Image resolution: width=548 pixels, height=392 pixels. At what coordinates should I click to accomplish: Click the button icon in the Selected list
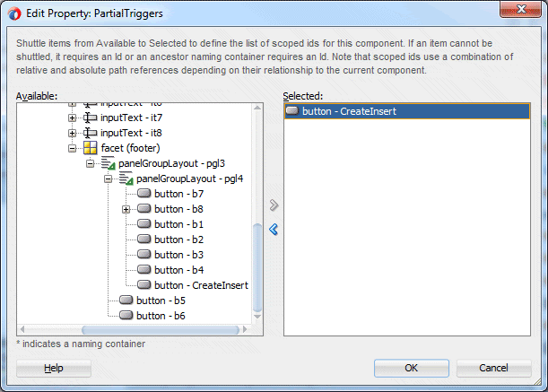point(292,111)
